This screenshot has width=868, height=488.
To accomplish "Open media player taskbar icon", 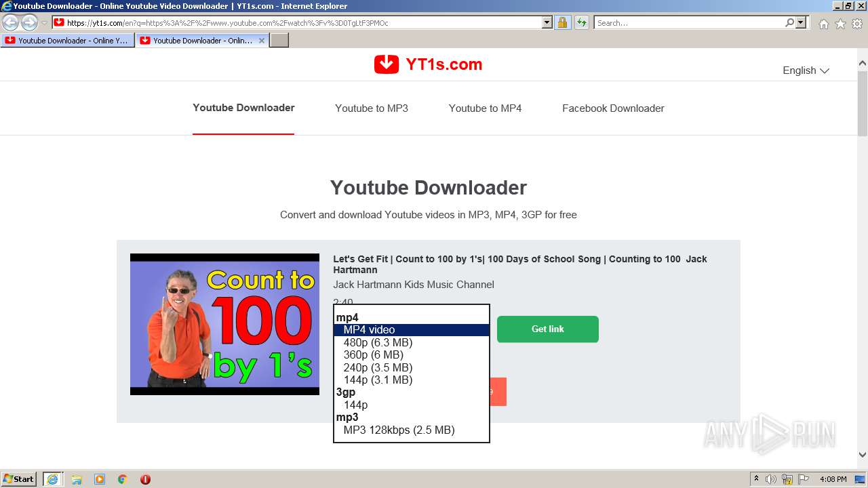I will (x=100, y=479).
